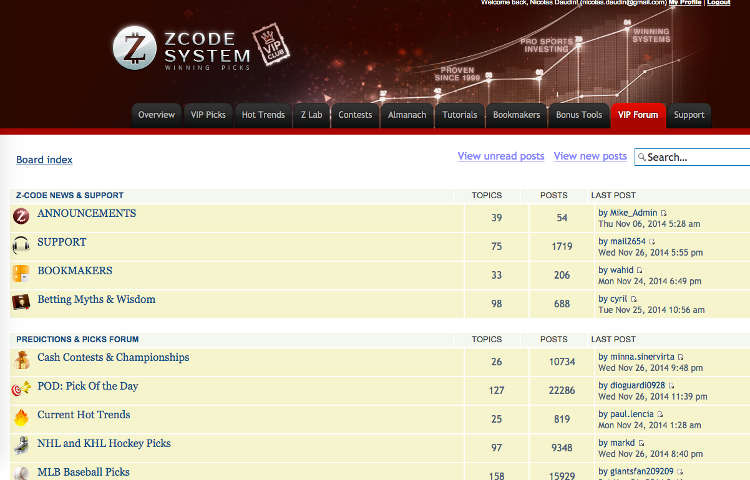Open the Support tab in navigation
This screenshot has width=750, height=480.
pos(689,115)
